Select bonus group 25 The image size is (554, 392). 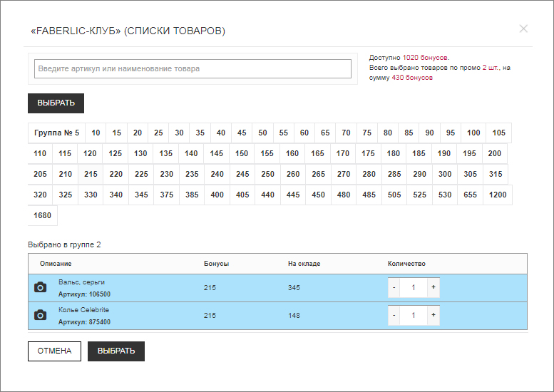point(158,133)
